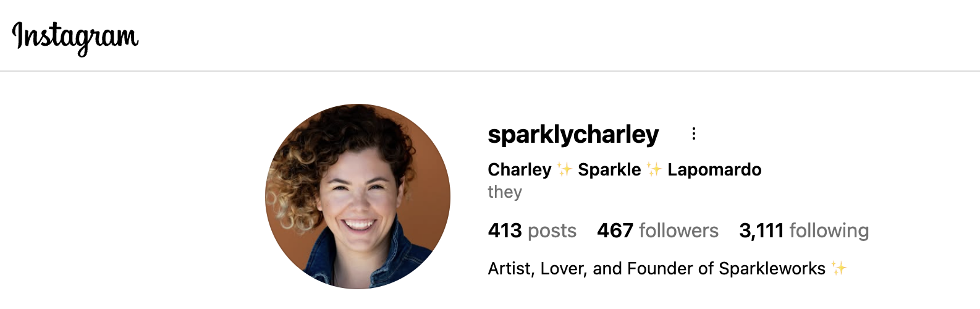Open sparklycharley's circular profile picture

pos(358,197)
